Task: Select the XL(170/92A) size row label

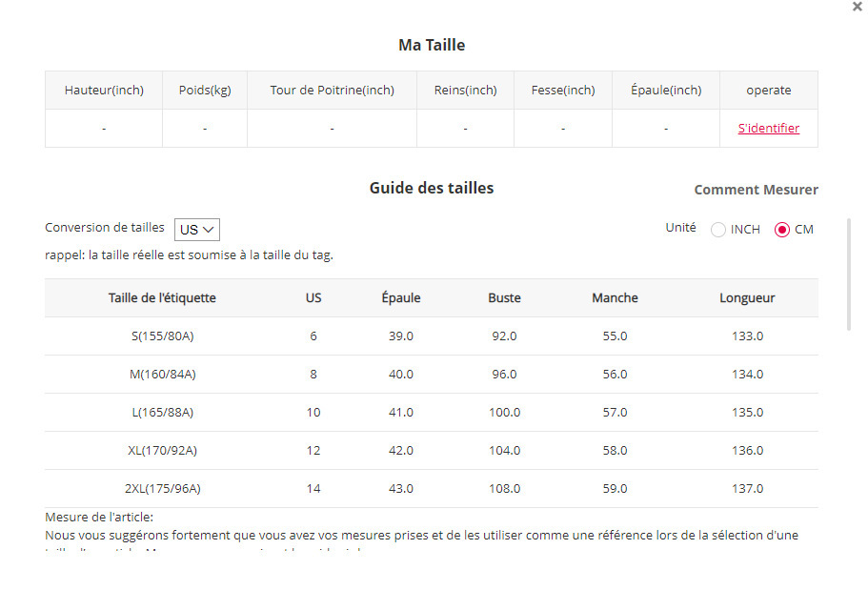Action: pyautogui.click(x=162, y=451)
